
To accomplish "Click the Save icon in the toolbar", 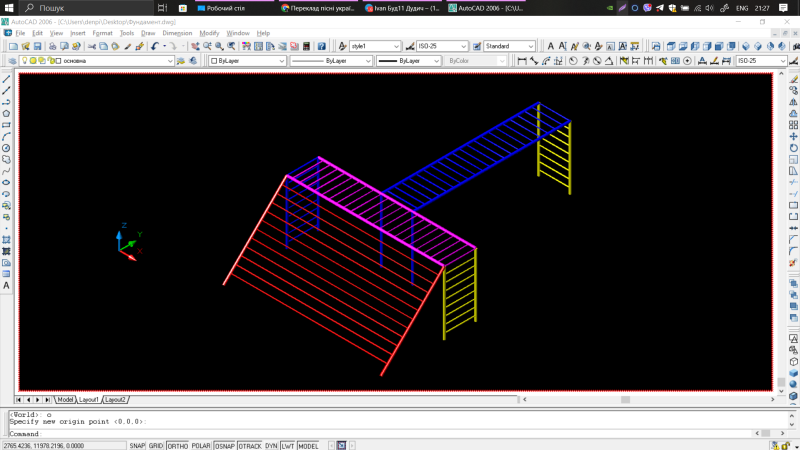I will 37,47.
